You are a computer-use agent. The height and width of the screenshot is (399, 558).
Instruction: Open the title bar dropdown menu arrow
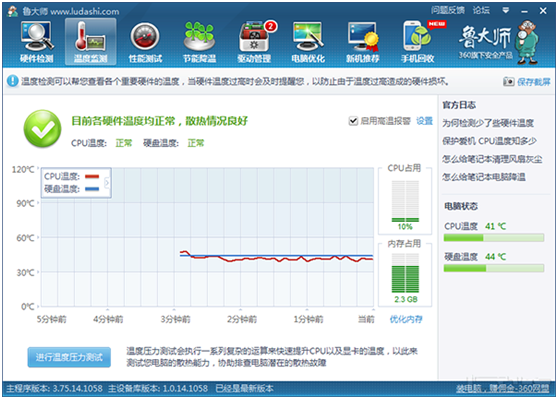coord(505,10)
